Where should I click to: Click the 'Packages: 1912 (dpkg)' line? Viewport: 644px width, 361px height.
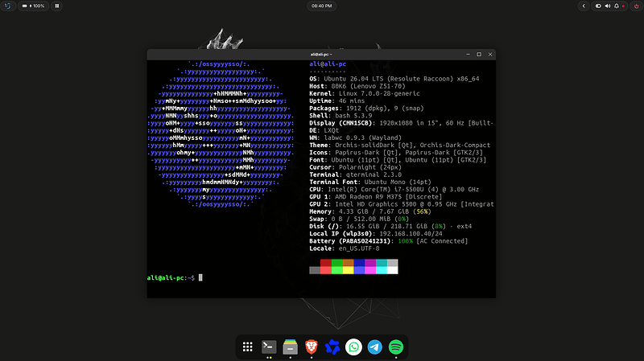pyautogui.click(x=366, y=109)
